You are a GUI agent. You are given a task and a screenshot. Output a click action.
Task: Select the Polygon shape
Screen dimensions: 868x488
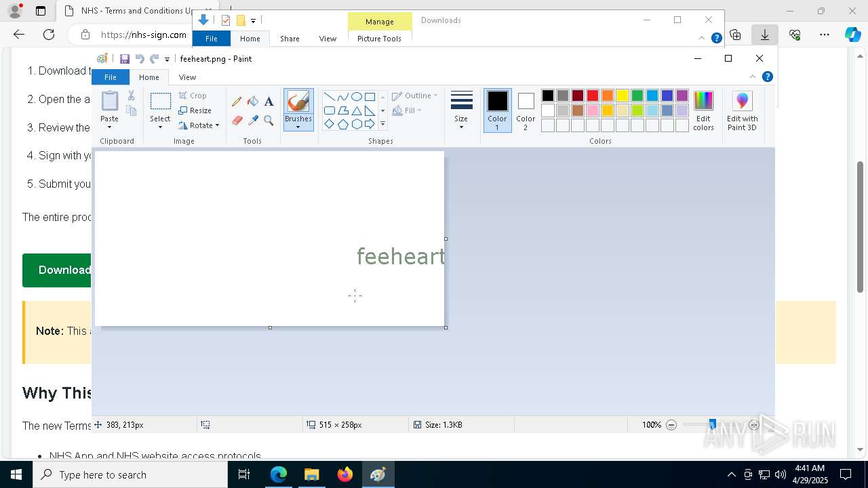342,110
